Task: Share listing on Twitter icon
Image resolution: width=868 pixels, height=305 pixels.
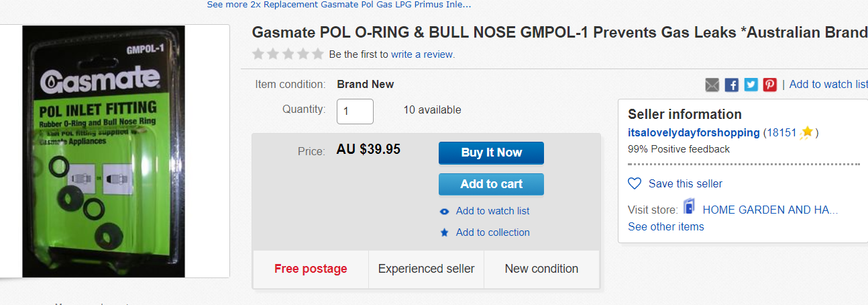Action: [x=751, y=85]
